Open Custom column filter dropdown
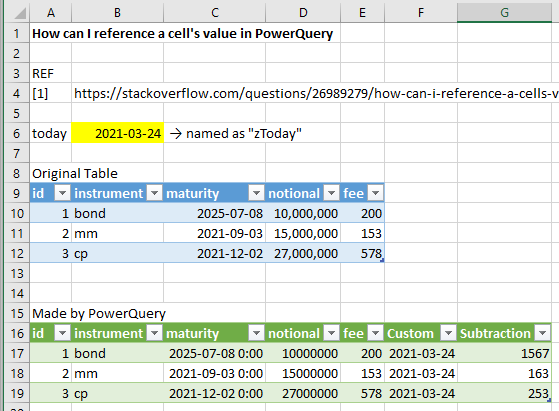 [x=448, y=333]
